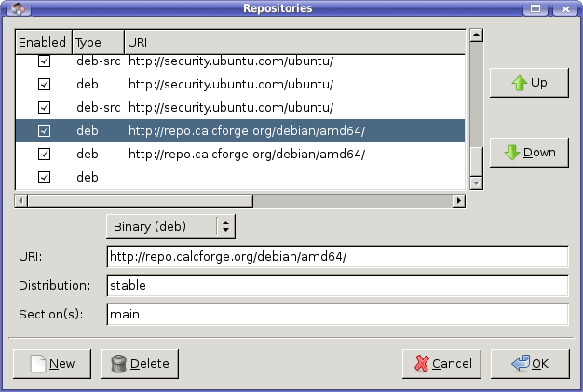Click the red Cancel X icon
The height and width of the screenshot is (392, 583).
(x=422, y=363)
